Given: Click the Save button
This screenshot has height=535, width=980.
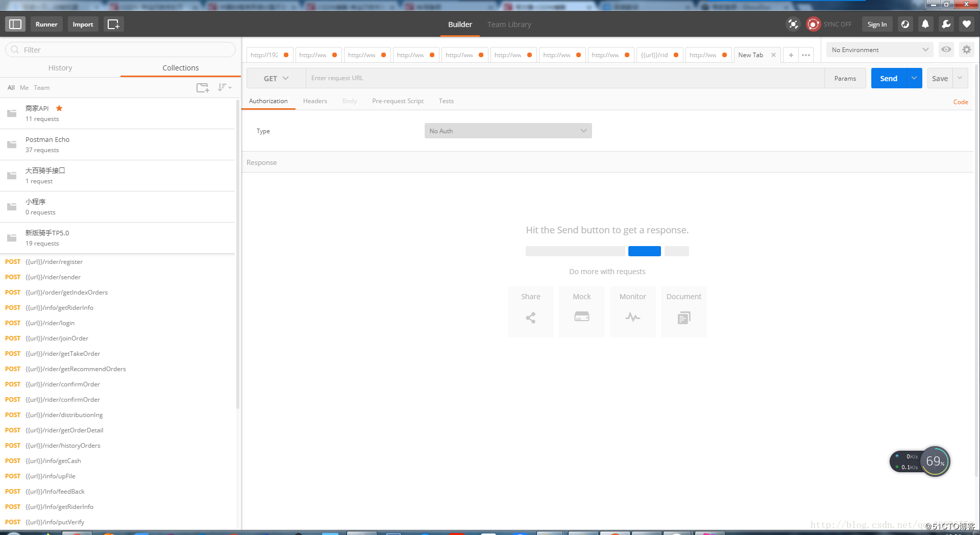Looking at the screenshot, I should tap(940, 78).
